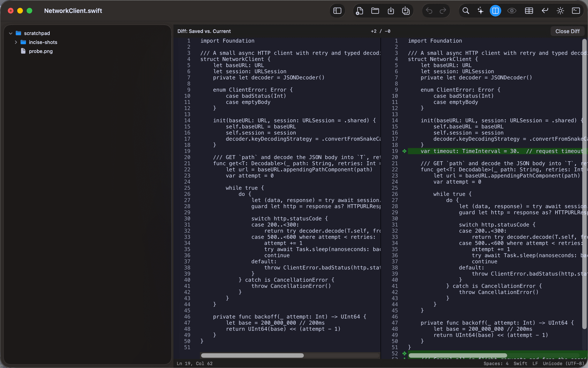Toggle word wrap return-arrow icon
This screenshot has height=368, width=588.
(x=545, y=11)
